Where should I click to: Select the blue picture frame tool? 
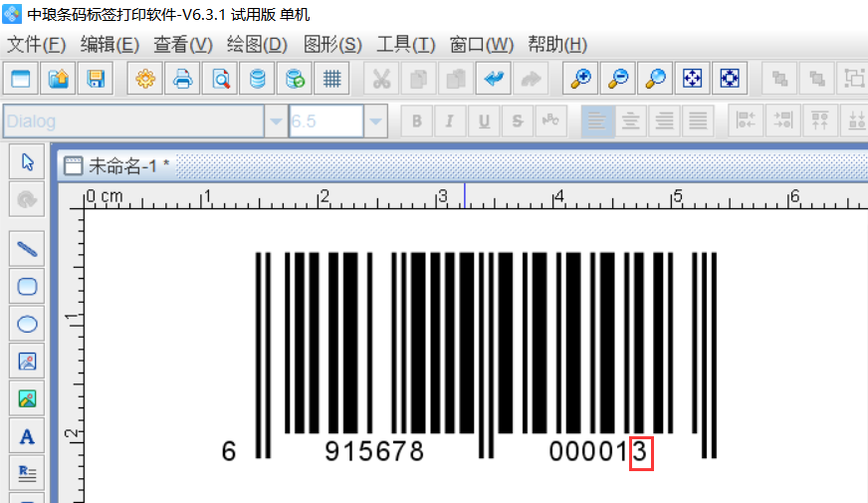[27, 362]
